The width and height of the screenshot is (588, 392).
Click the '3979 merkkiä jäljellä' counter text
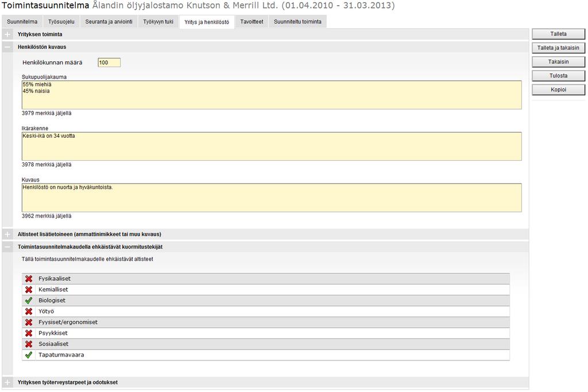[x=47, y=113]
